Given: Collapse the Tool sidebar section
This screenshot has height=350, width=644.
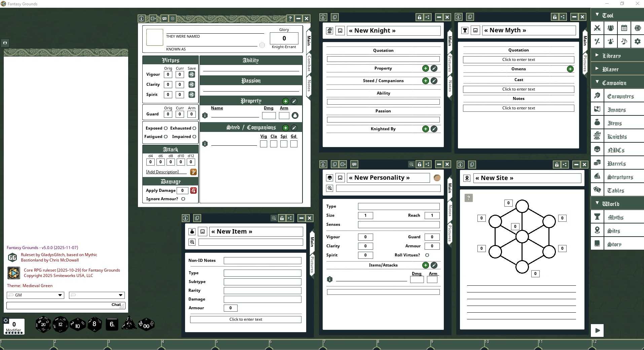Looking at the screenshot, I should coord(617,15).
